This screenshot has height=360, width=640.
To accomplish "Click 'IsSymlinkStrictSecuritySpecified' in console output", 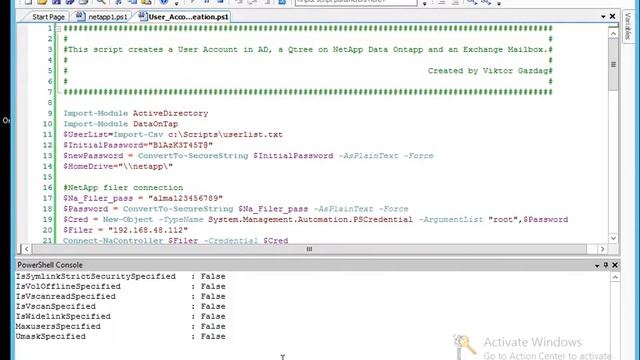I will (96, 277).
